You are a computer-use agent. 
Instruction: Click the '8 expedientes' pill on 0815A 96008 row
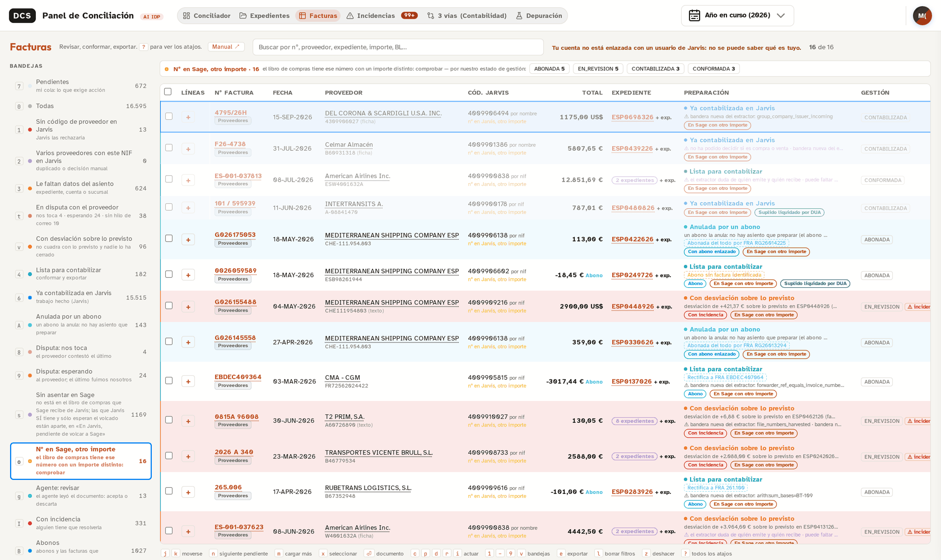coord(635,421)
